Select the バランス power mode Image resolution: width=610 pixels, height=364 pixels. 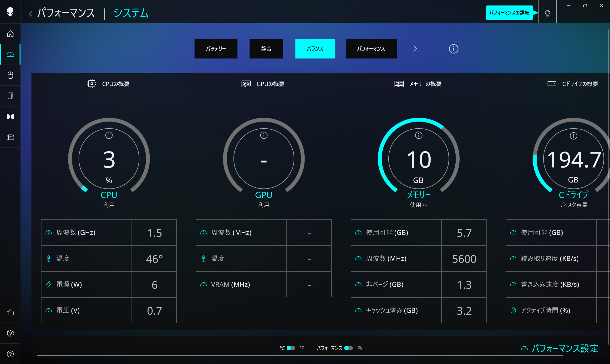(x=315, y=49)
